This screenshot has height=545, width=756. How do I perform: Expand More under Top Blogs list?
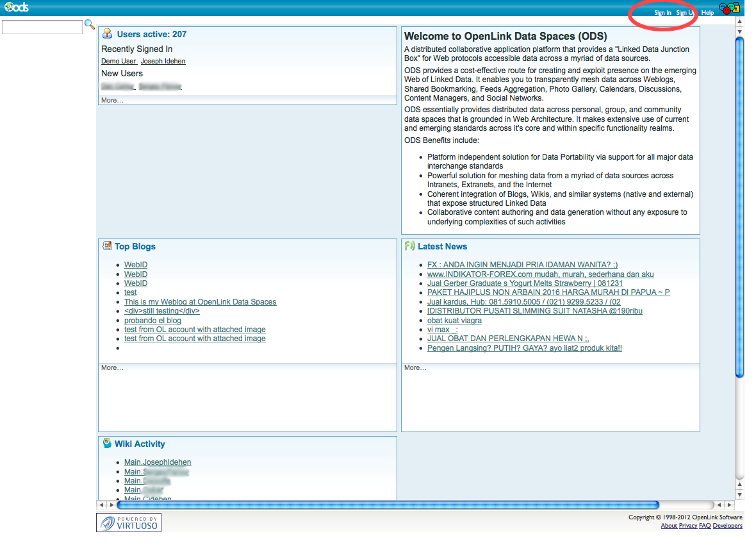(x=112, y=368)
